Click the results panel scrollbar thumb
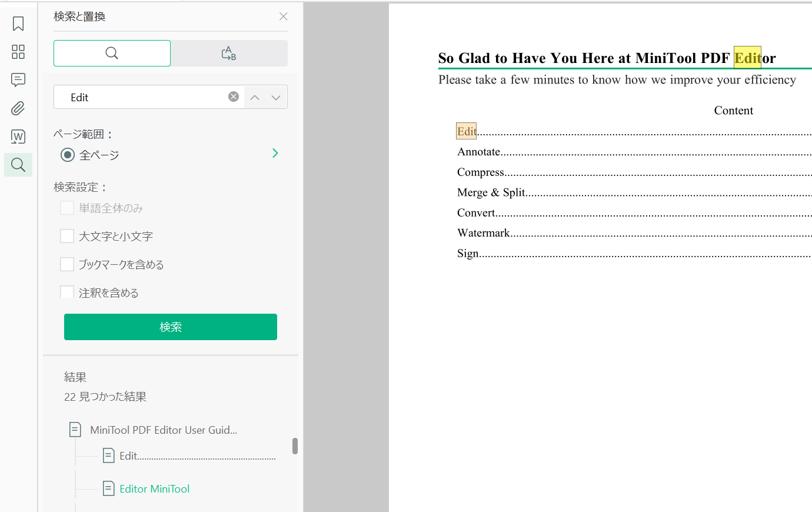The image size is (812, 512). pos(295,446)
